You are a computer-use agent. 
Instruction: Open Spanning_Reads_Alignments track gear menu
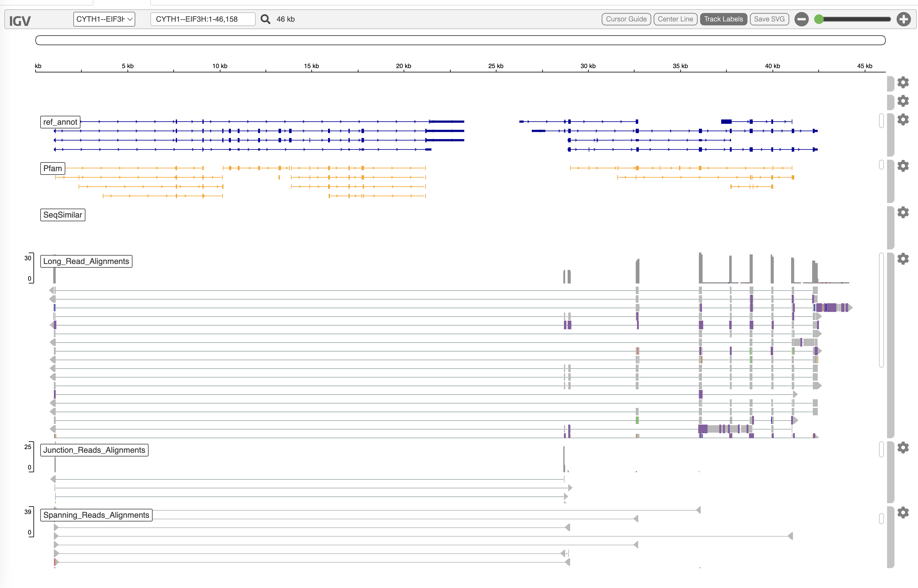point(903,512)
